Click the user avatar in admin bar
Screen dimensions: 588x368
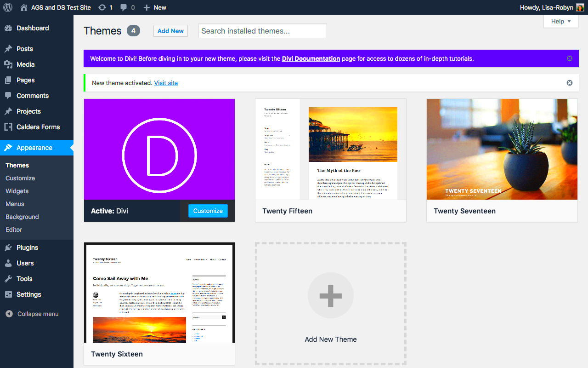(x=580, y=7)
